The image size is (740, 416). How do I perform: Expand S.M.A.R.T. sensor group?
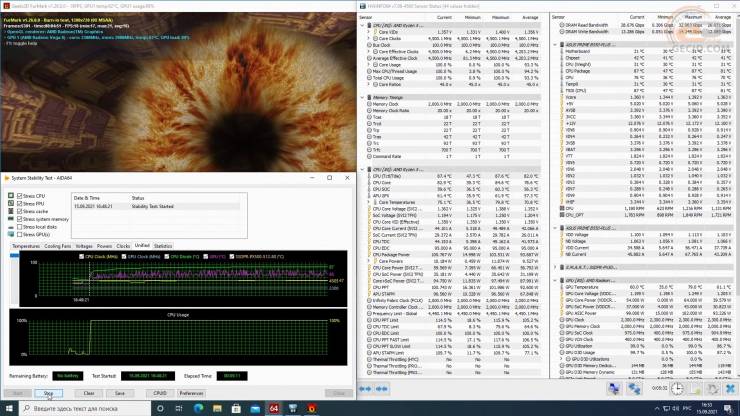click(555, 267)
